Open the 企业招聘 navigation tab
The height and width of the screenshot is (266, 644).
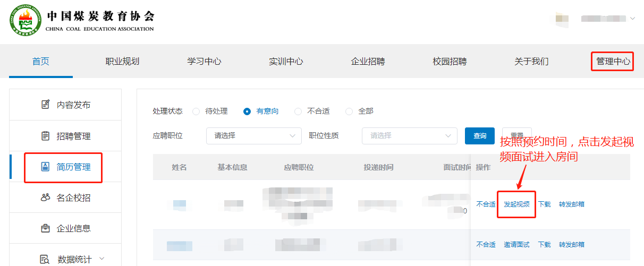368,62
